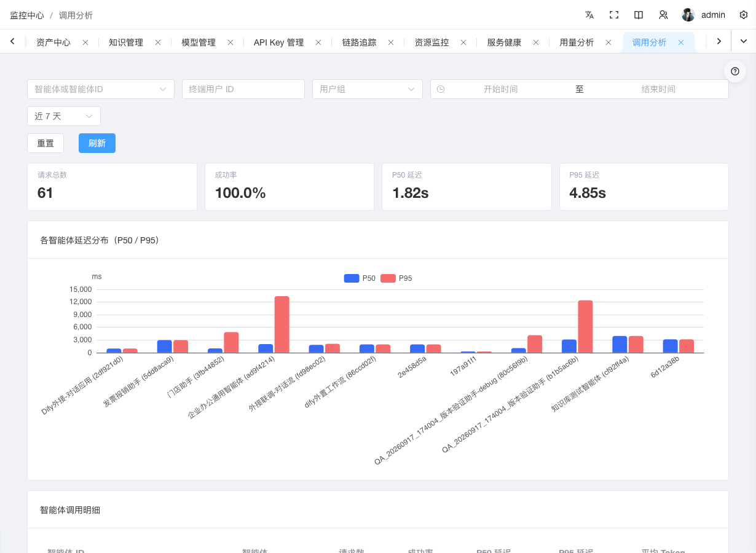Close the 知识管理 tab

coord(158,42)
